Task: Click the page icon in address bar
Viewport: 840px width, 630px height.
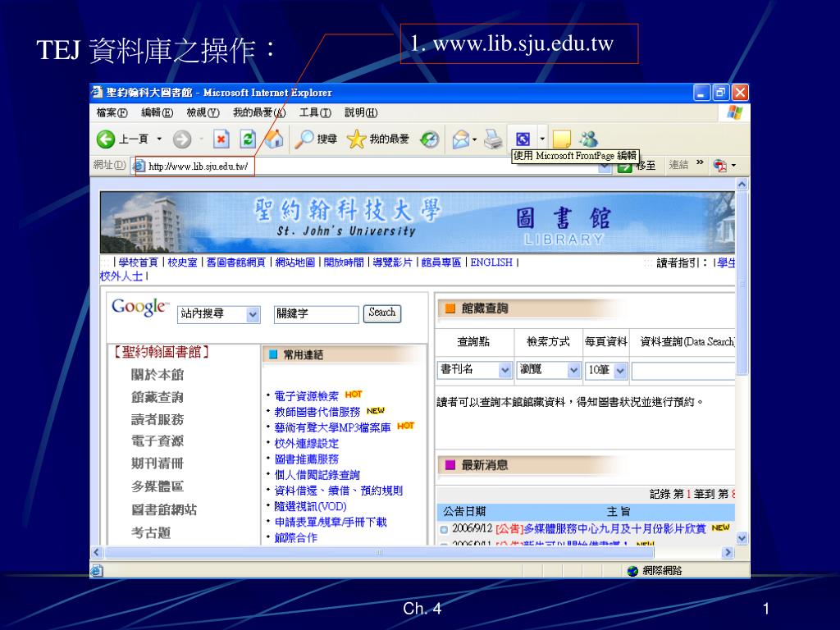Action: tap(139, 166)
